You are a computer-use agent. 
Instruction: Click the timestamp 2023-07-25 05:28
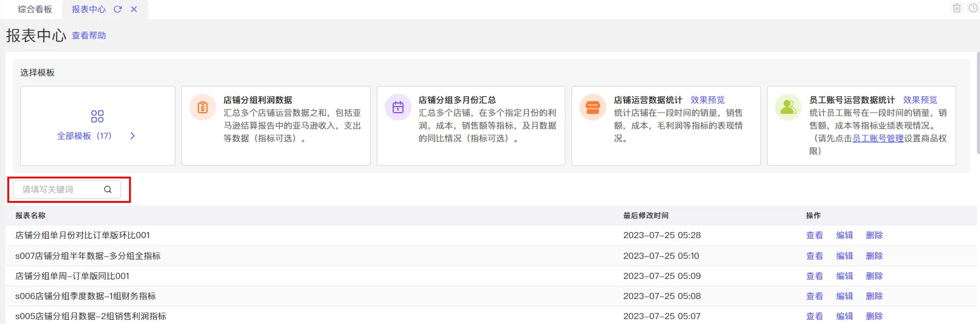point(662,235)
